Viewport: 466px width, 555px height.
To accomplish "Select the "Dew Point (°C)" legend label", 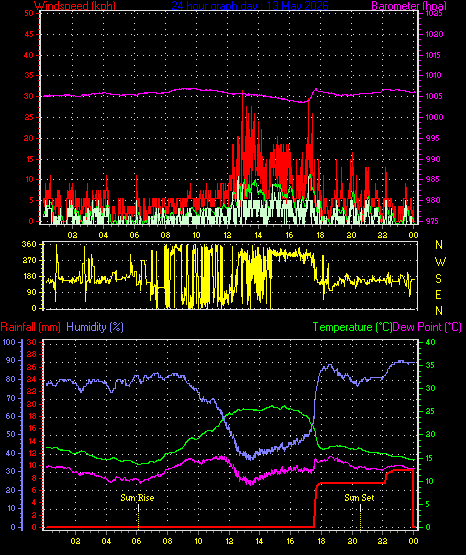I will coord(427,327).
